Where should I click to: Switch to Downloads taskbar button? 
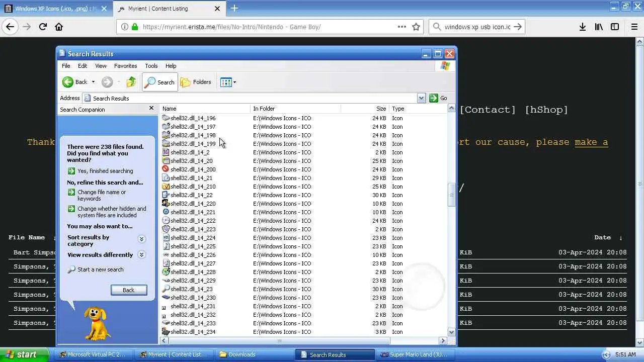tap(255, 354)
